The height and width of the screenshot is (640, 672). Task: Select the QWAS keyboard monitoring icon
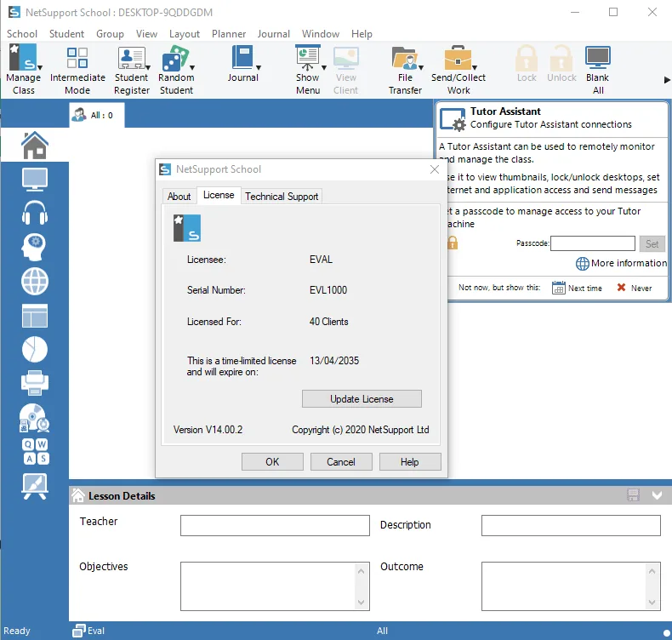coord(36,451)
